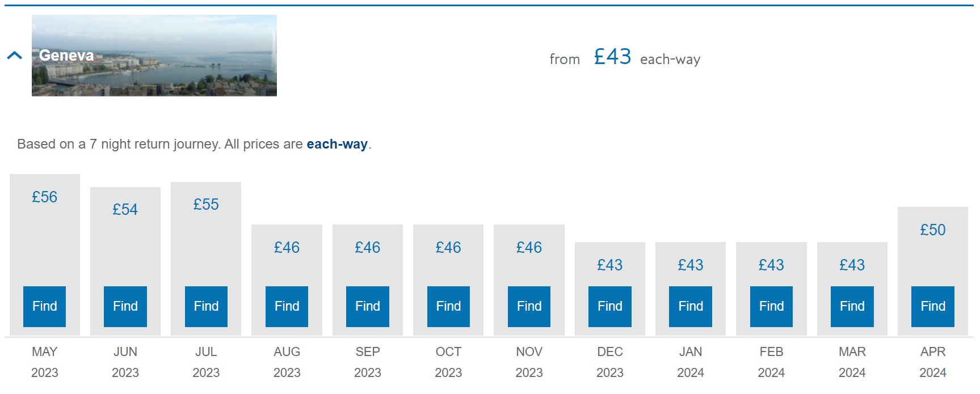
Task: Find flights for May 2023
Action: (44, 307)
